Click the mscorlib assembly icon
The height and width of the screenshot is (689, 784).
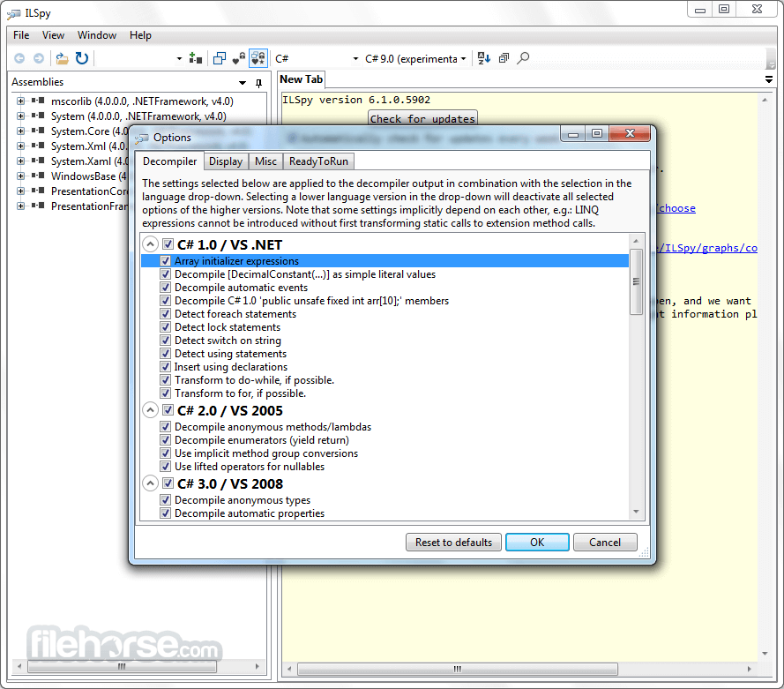39,101
